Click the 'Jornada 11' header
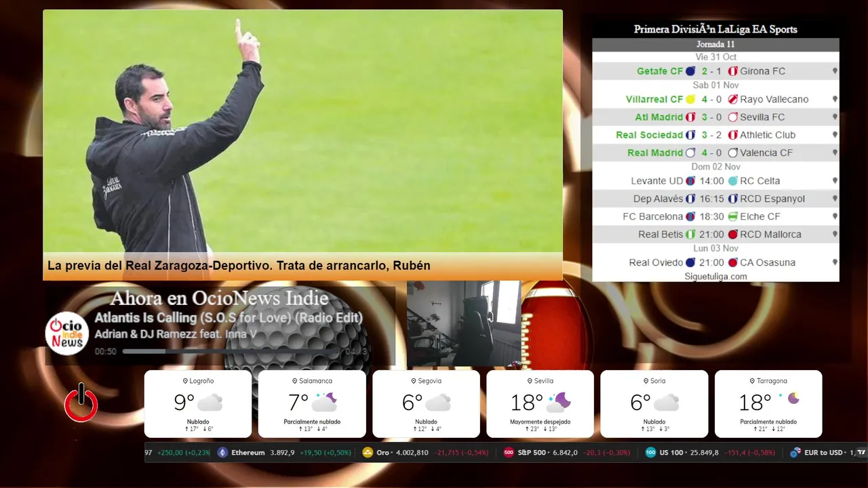Viewport: 868px width, 488px height. click(x=715, y=45)
